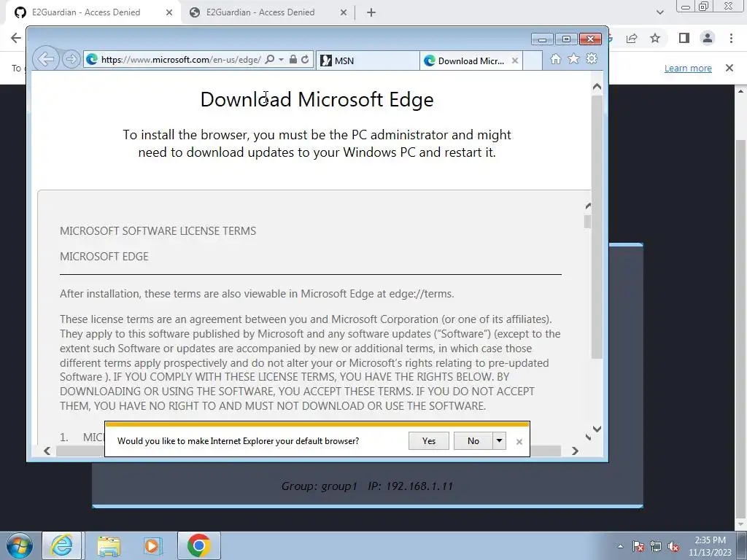Open a new blank IE tab

tap(533, 61)
